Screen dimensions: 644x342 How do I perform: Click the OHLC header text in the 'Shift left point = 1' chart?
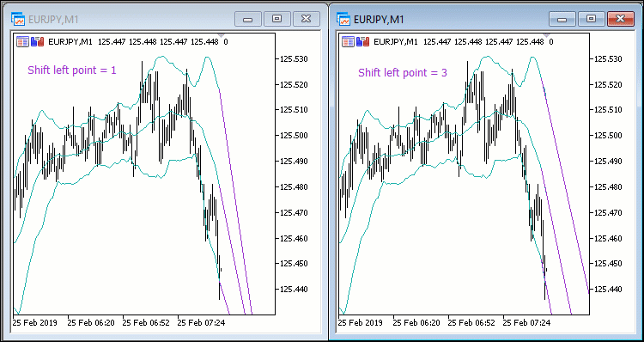138,41
